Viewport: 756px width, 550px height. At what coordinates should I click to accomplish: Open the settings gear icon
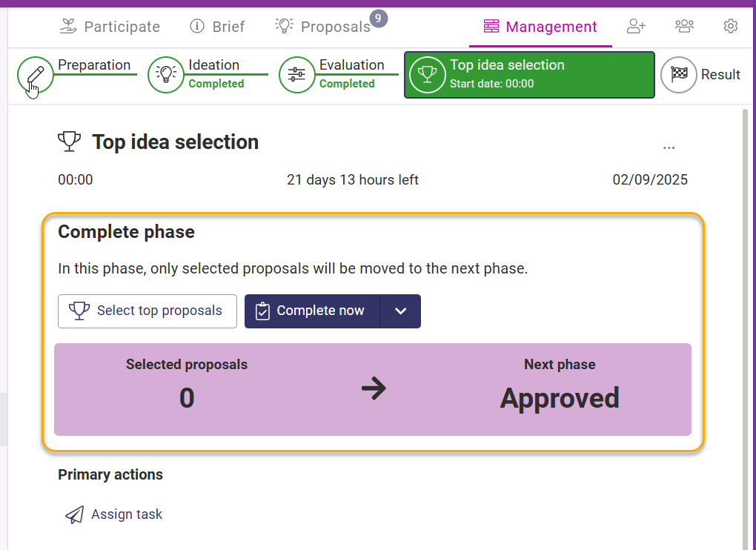tap(731, 27)
